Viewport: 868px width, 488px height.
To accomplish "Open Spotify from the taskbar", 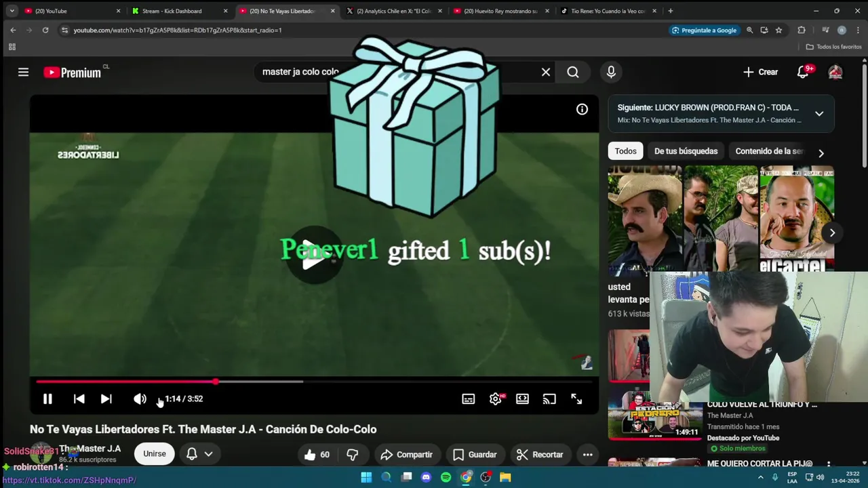I will (x=446, y=477).
